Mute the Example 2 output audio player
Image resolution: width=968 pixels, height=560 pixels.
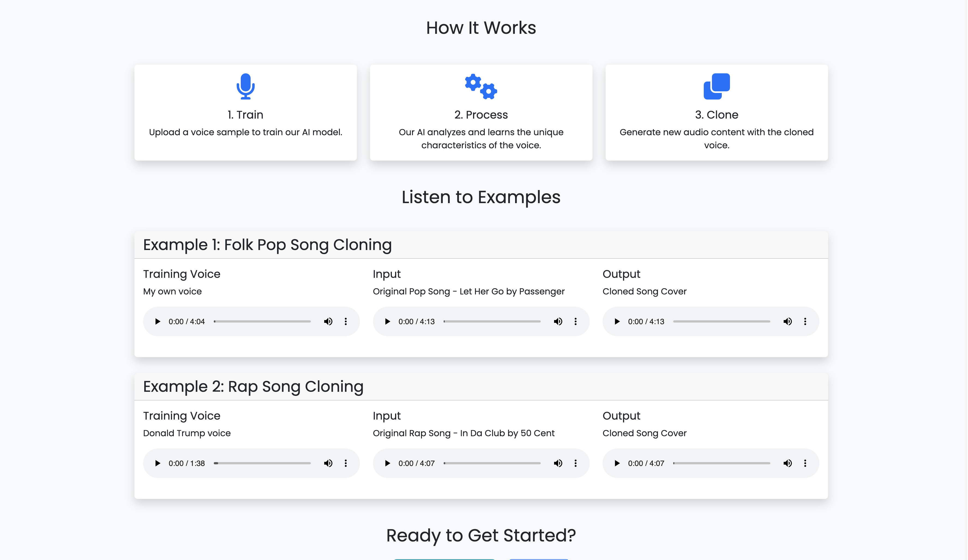pyautogui.click(x=787, y=463)
